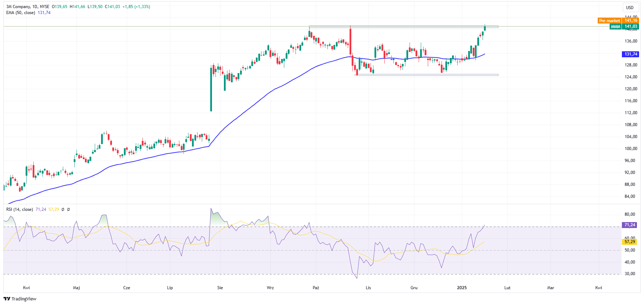Click the RSI moving average label 57,29
The image size is (644, 305).
(630, 242)
